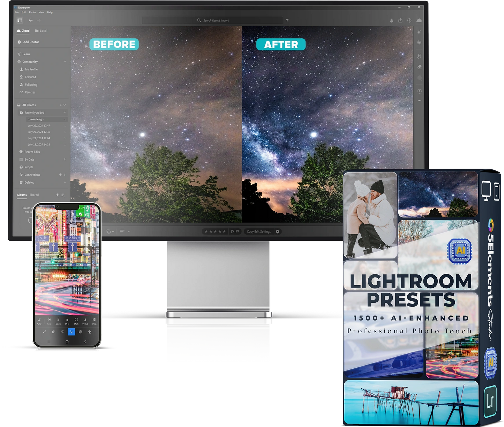Collapse the All Photos chevron

click(x=65, y=105)
